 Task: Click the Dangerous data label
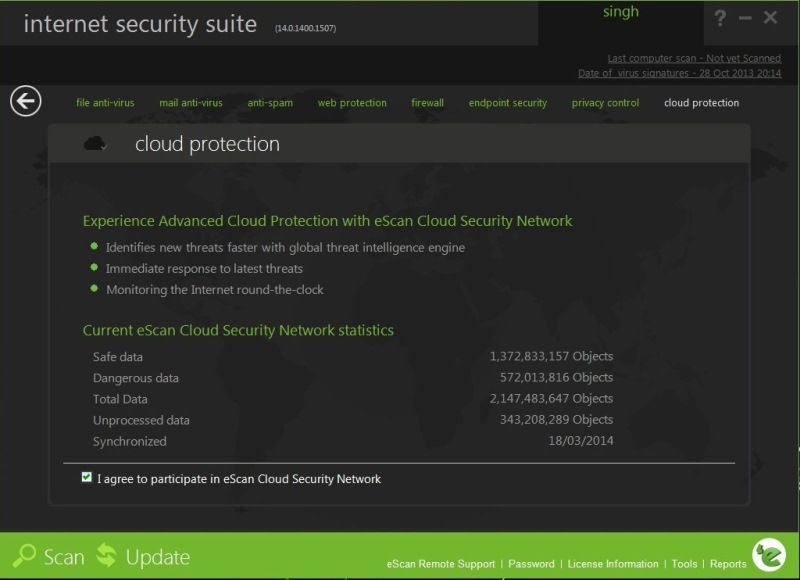click(x=136, y=378)
